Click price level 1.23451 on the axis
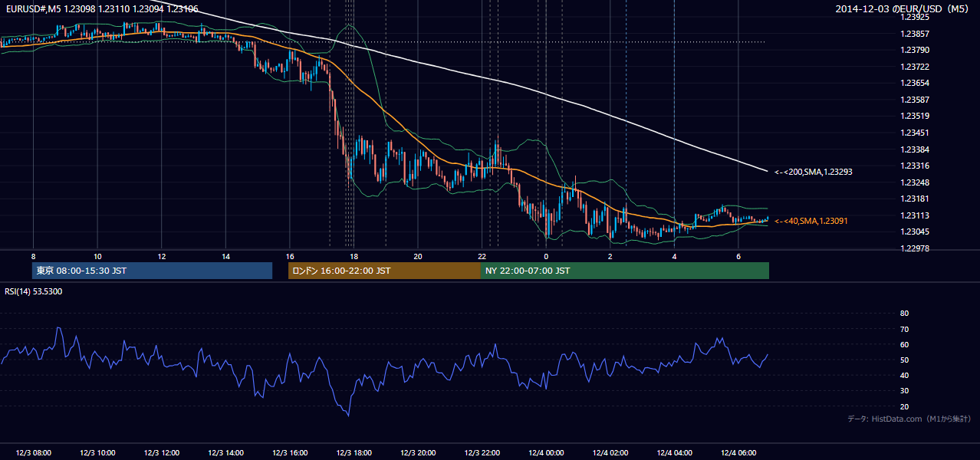The image size is (980, 460). click(915, 133)
